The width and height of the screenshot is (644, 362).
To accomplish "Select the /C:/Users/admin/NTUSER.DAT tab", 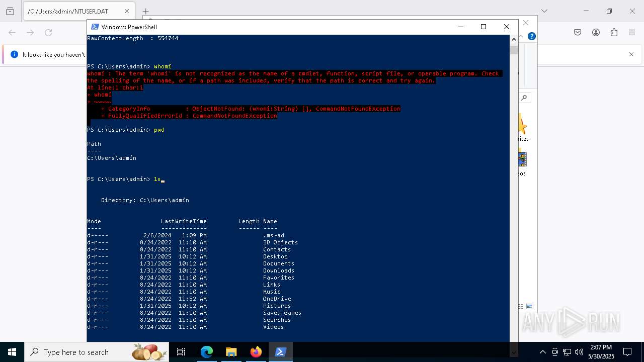I will tap(78, 11).
